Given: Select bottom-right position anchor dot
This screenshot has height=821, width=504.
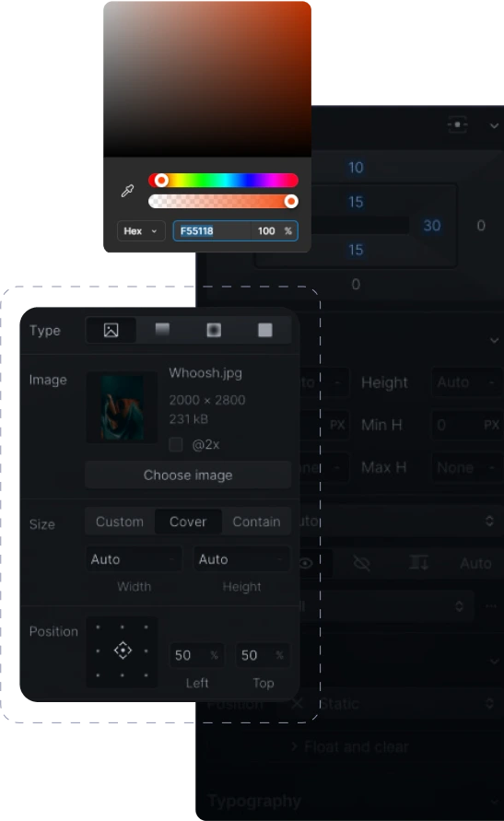Looking at the screenshot, I should [146, 674].
